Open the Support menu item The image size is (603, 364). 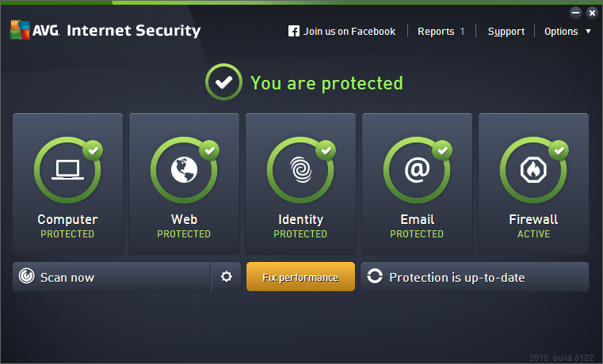[x=506, y=32]
